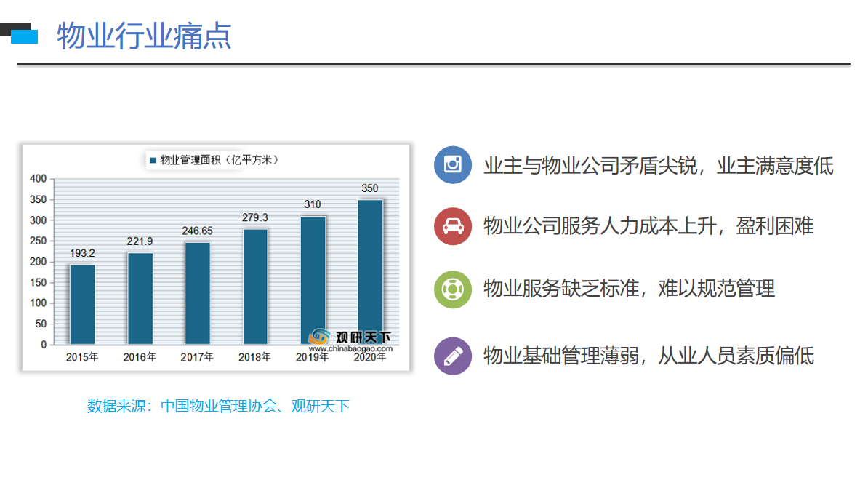Click the legend color square in chart

coord(153,161)
